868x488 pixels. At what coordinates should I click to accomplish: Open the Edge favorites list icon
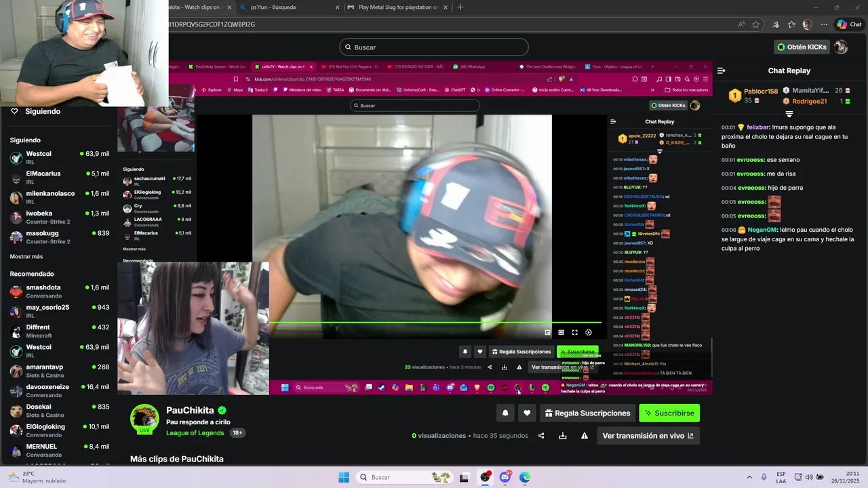(791, 24)
